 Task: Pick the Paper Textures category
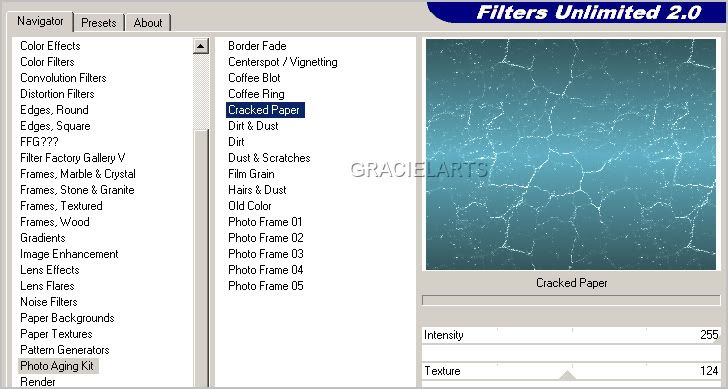(x=56, y=334)
